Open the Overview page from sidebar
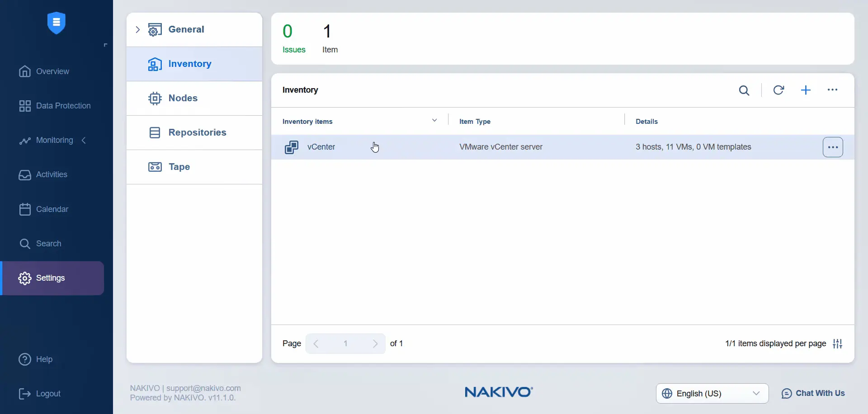The width and height of the screenshot is (868, 414). (52, 71)
